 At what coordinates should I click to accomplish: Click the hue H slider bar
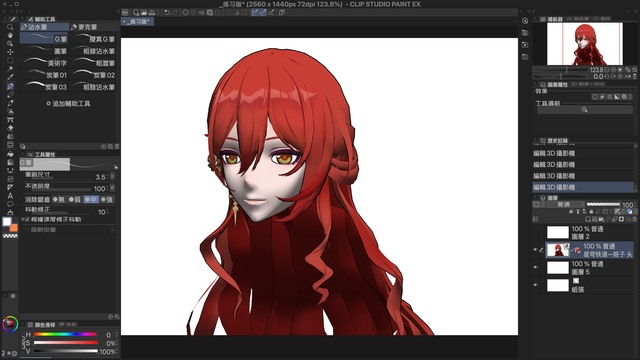tap(65, 334)
